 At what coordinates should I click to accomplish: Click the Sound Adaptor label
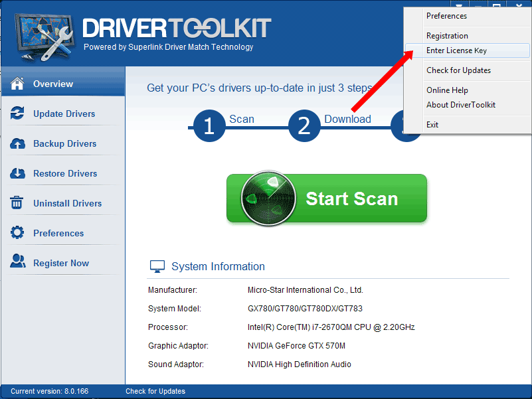(176, 364)
